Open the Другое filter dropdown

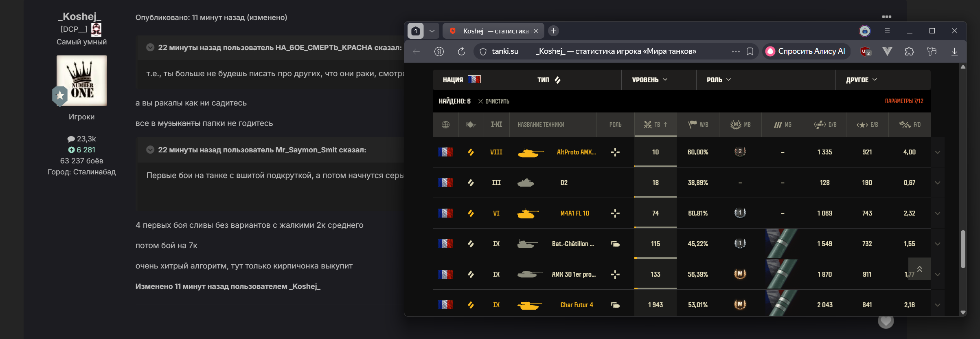click(861, 80)
